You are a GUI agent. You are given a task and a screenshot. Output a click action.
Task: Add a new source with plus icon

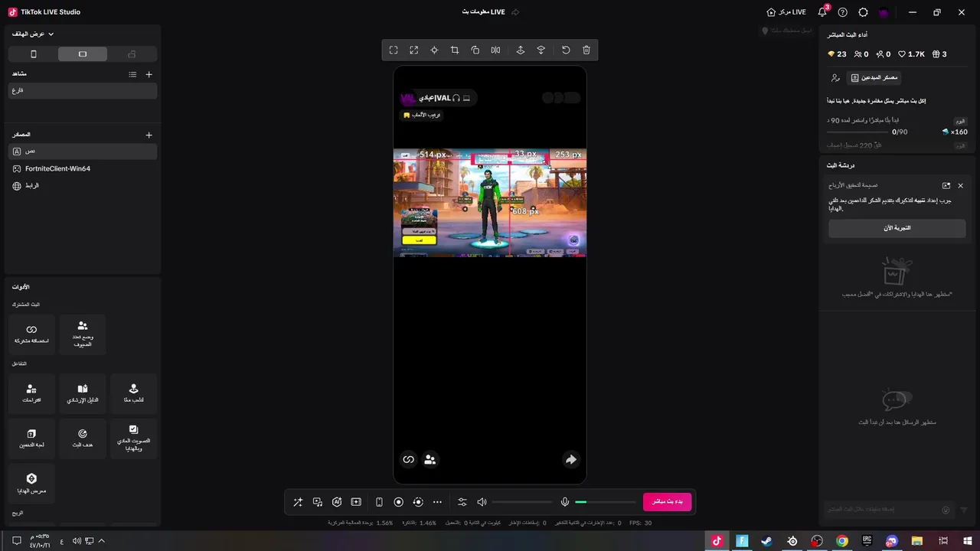coord(149,135)
